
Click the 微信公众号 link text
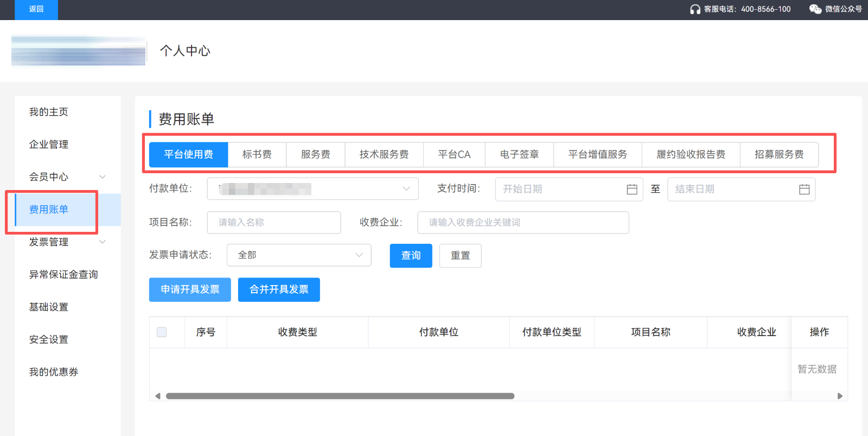[844, 9]
